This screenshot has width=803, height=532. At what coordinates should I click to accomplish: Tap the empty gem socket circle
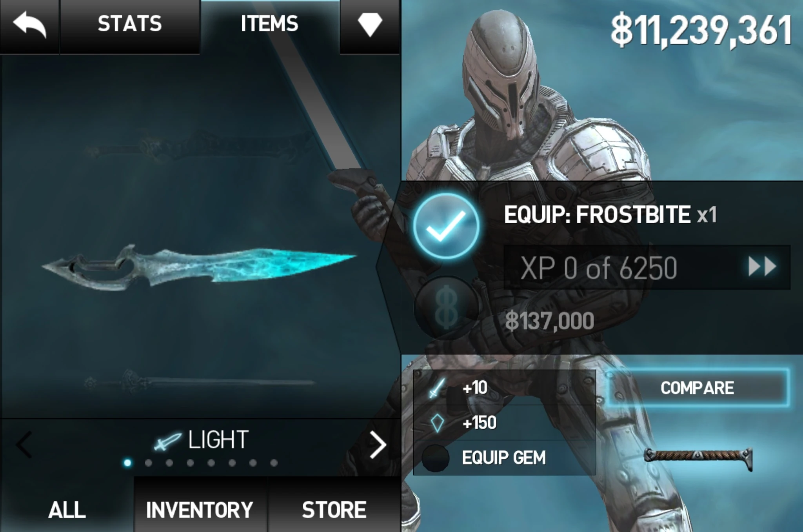[x=435, y=458]
